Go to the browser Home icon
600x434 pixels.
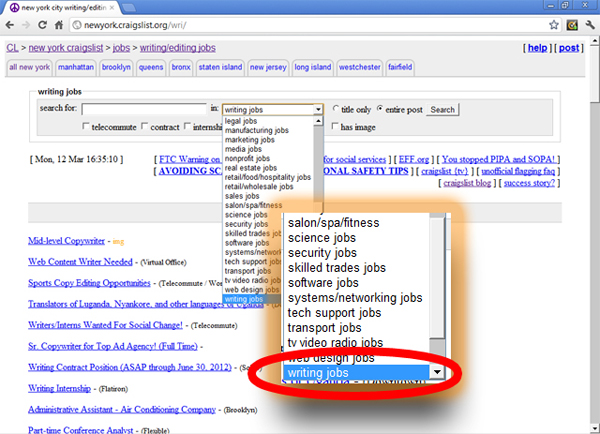point(59,25)
